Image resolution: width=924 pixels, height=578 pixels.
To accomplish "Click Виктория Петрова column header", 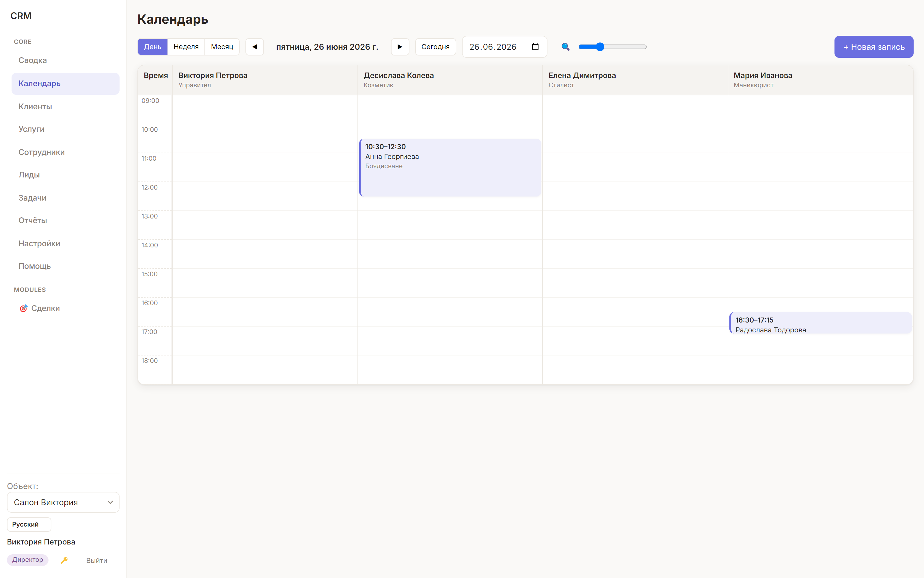I will coord(264,80).
